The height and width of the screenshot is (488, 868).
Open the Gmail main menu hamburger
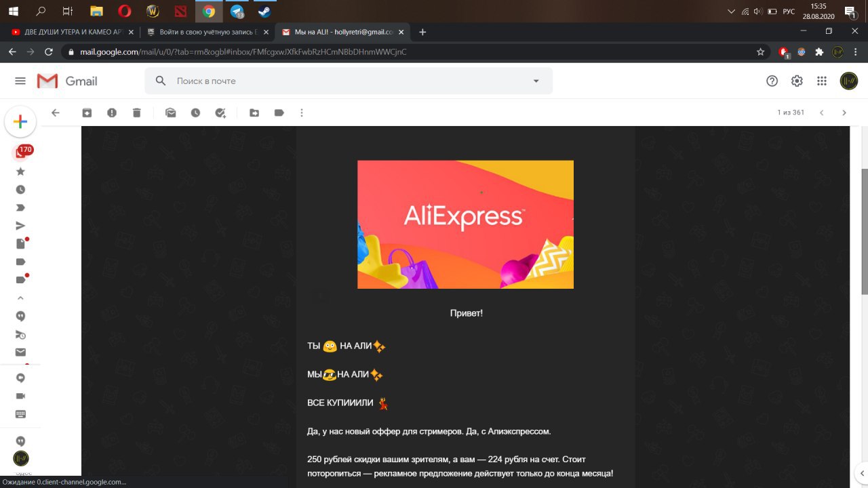(20, 81)
